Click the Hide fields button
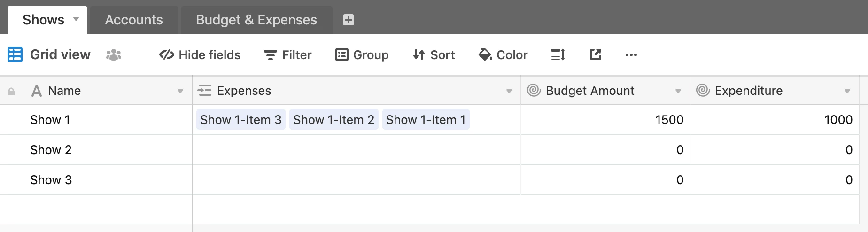The width and height of the screenshot is (868, 232). click(200, 55)
